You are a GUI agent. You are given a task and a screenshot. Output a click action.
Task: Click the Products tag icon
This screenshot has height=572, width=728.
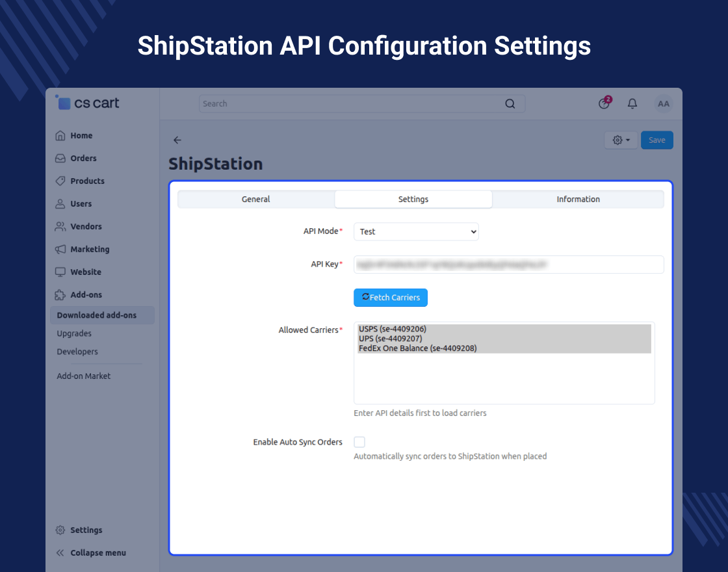60,181
